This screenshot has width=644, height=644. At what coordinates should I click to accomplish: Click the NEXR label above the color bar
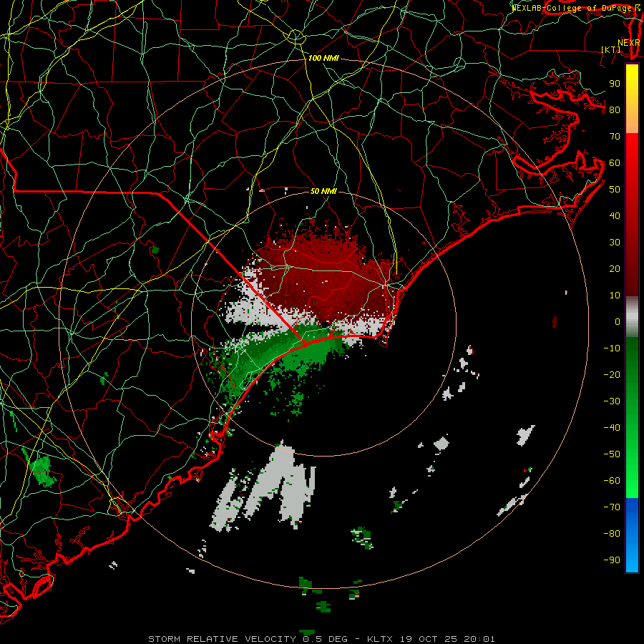point(629,43)
